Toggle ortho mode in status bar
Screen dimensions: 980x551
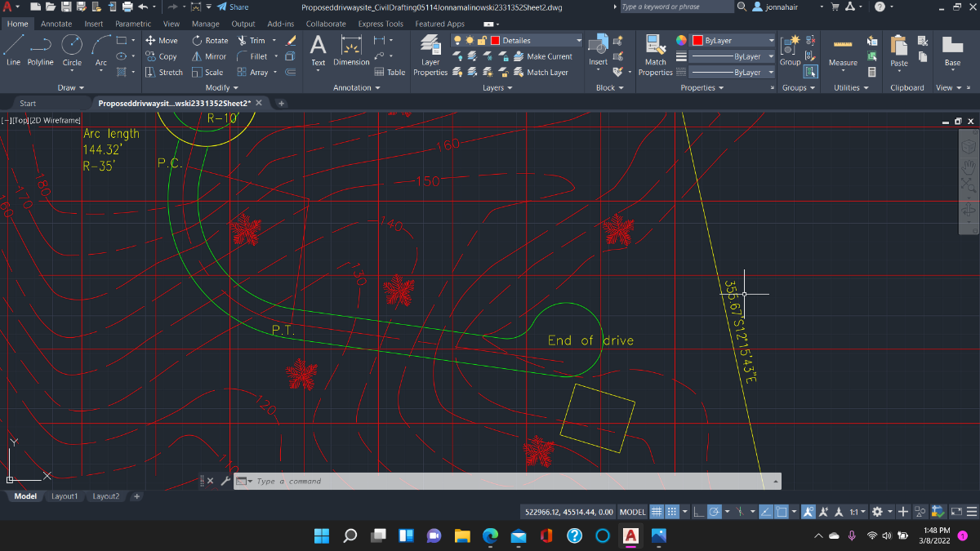pos(698,512)
